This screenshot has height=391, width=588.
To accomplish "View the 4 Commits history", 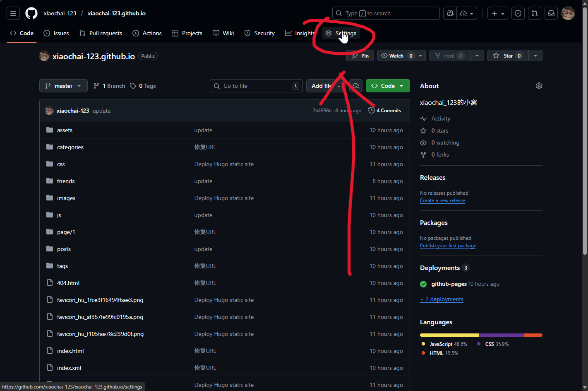I will tap(385, 111).
